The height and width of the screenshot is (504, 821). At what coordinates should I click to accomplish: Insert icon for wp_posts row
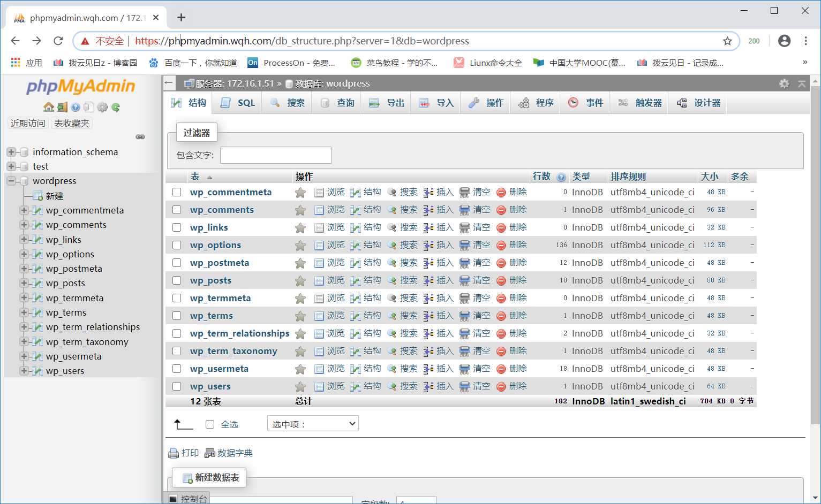428,281
